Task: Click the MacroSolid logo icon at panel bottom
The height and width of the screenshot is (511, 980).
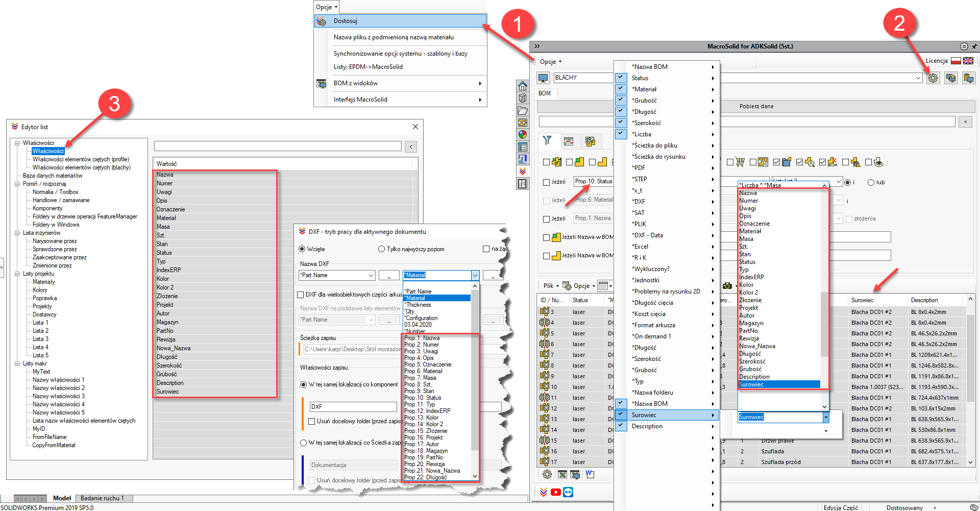Action: click(x=543, y=492)
